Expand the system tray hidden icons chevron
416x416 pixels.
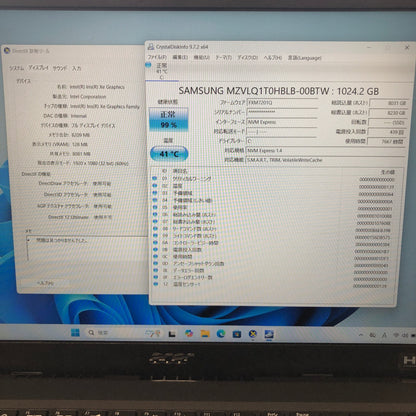pos(361,335)
